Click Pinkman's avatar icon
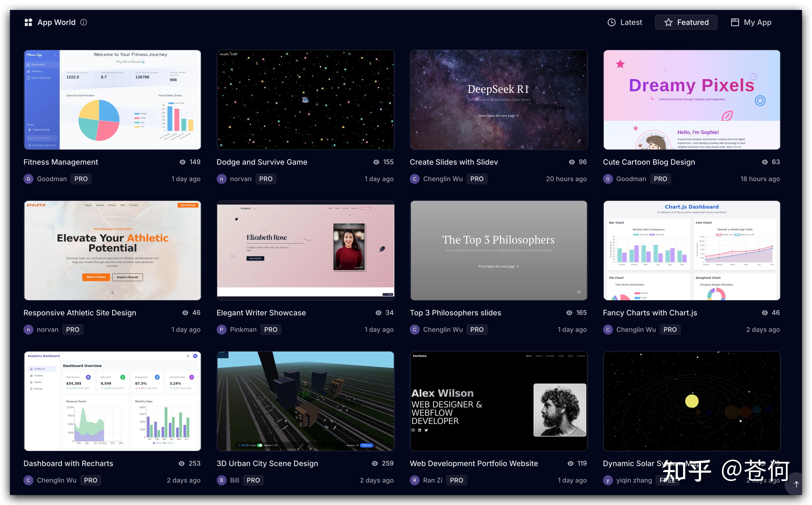This screenshot has width=812, height=505. point(221,330)
